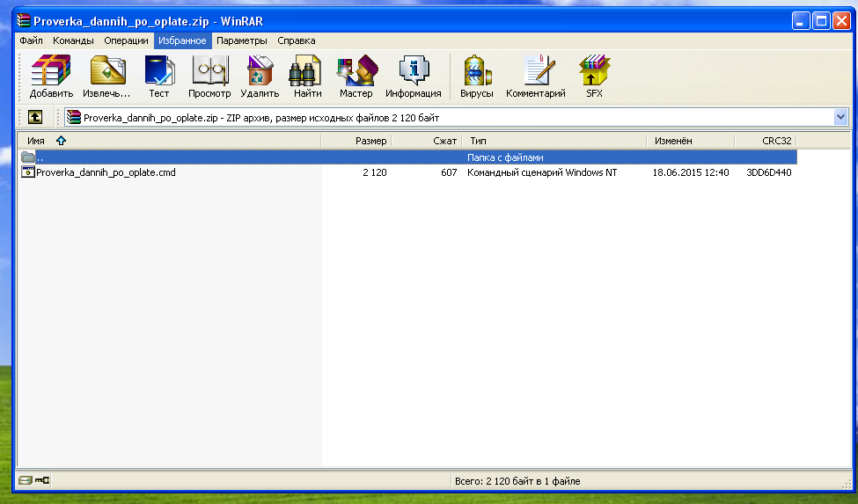Viewport: 858px width, 504px height.
Task: Click the WinRAR title bar app icon
Action: (24, 21)
